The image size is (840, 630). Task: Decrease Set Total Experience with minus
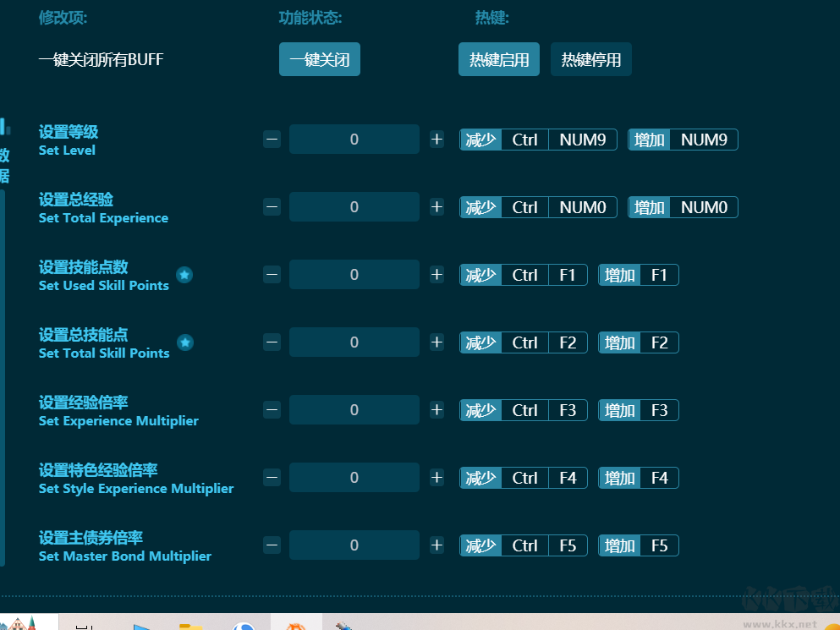click(x=272, y=207)
